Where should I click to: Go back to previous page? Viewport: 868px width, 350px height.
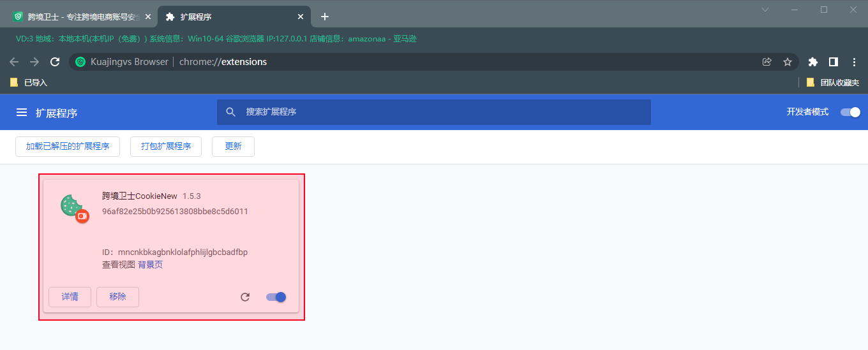[14, 62]
